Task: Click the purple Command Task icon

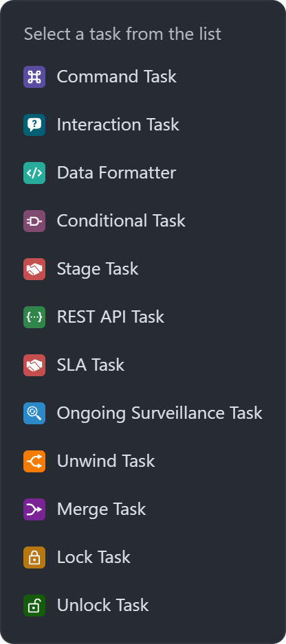Action: [x=34, y=77]
